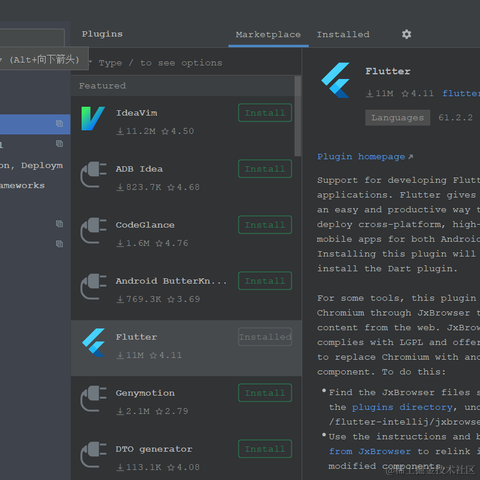This screenshot has width=480, height=480.
Task: Click the plugin list scrollbar thumb
Action: tap(298, 116)
